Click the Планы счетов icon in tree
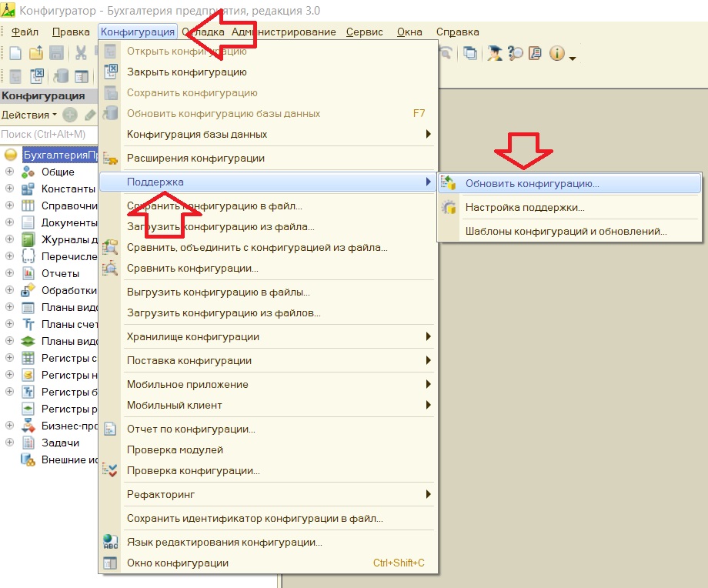Viewport: 708px width, 588px height. tap(28, 324)
